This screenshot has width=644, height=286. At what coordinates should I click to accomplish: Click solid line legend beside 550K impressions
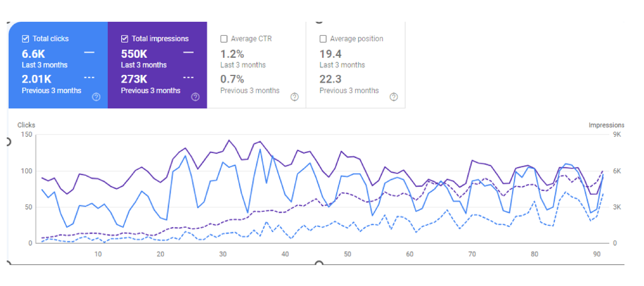[x=188, y=53]
